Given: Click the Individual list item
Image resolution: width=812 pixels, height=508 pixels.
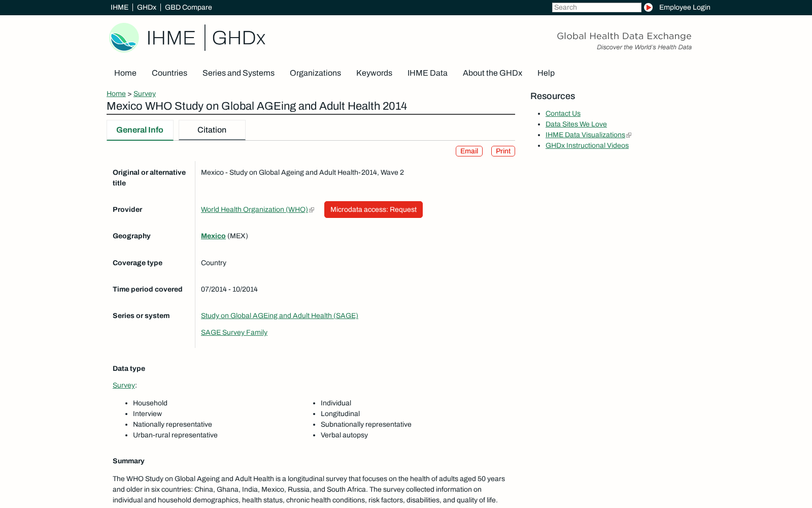Looking at the screenshot, I should point(336,403).
